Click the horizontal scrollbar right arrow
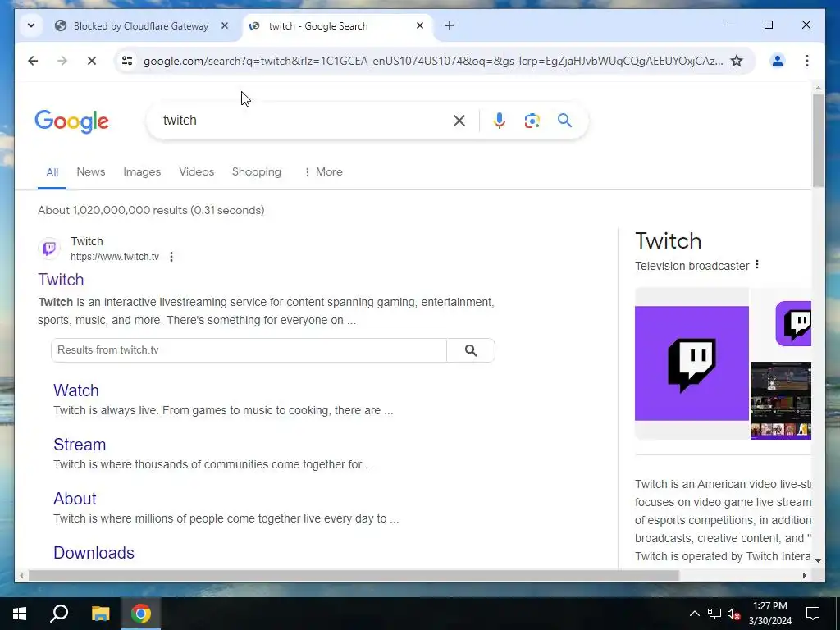Viewport: 840px width, 630px height. pyautogui.click(x=804, y=575)
